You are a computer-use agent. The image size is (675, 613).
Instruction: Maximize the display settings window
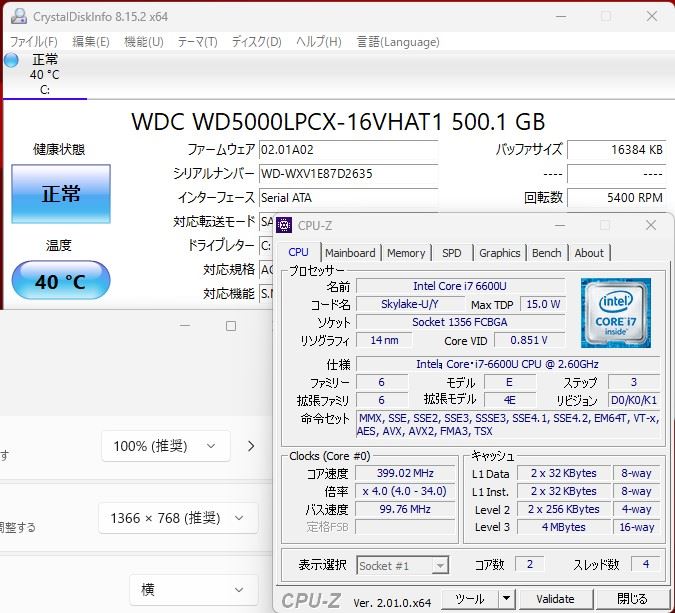pyautogui.click(x=231, y=326)
